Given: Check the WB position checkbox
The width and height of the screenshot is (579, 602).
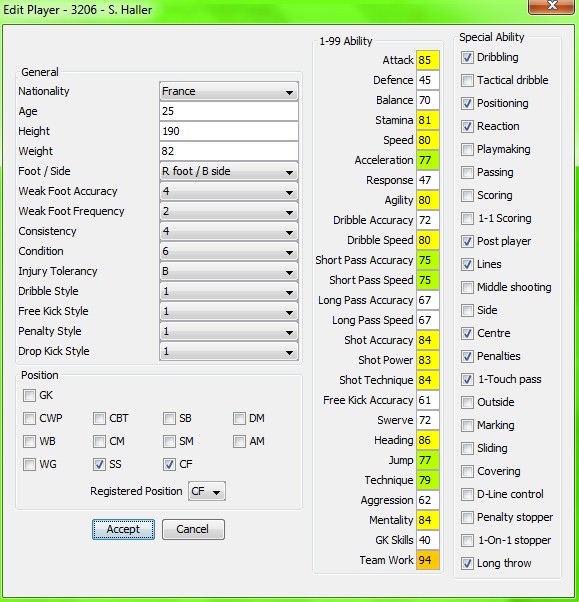Looking at the screenshot, I should (29, 441).
